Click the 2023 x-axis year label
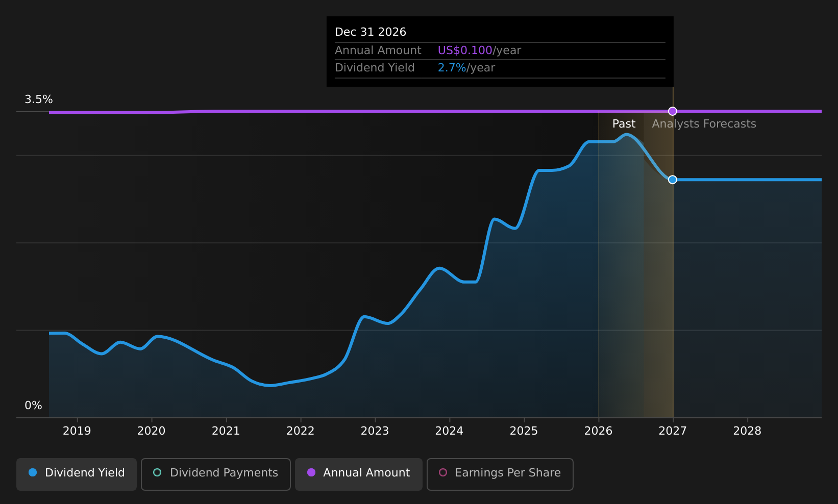 coord(375,431)
